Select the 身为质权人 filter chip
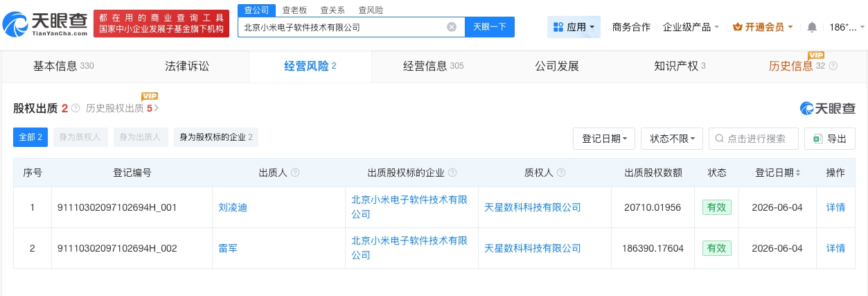This screenshot has height=296, width=868. pyautogui.click(x=80, y=137)
